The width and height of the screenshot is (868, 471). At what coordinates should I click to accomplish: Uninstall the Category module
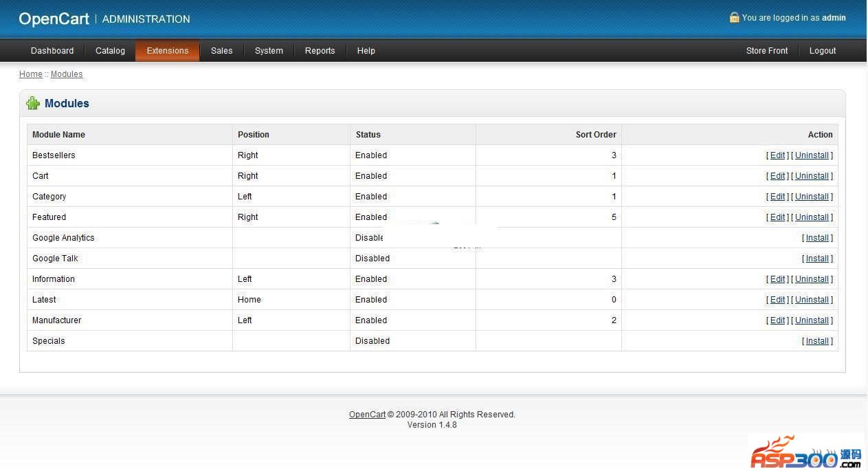pyautogui.click(x=812, y=197)
